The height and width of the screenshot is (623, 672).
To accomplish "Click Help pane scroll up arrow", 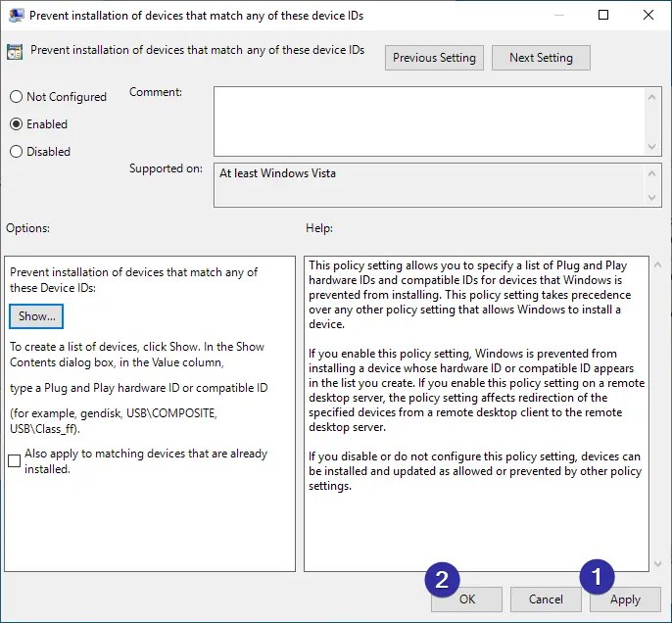I will (658, 265).
